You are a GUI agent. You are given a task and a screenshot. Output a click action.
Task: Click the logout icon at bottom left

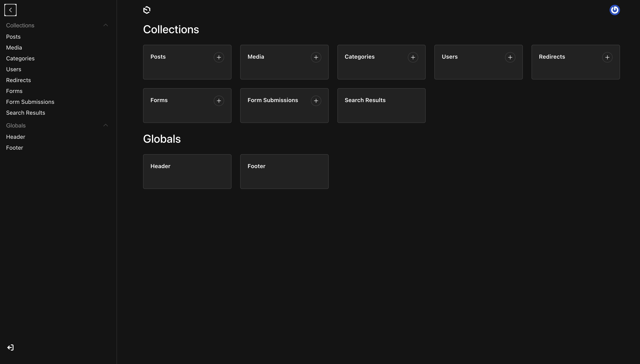tap(10, 347)
